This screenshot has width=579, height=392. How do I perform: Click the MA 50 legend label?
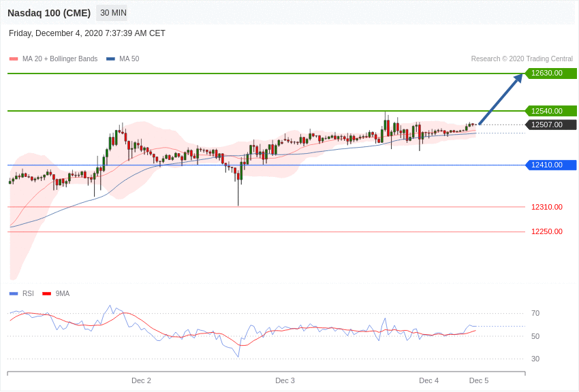coord(129,59)
